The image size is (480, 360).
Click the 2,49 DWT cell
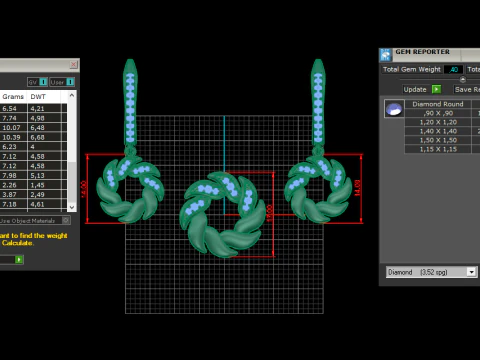[44, 195]
